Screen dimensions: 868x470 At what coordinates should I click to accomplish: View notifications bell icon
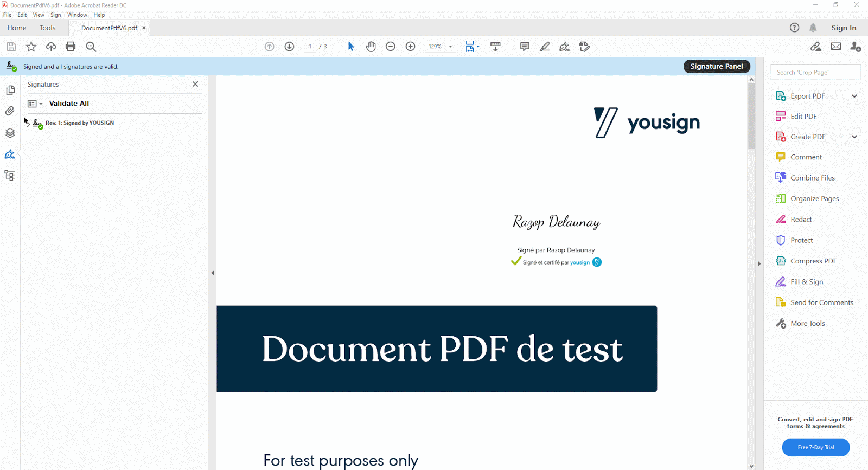point(813,28)
